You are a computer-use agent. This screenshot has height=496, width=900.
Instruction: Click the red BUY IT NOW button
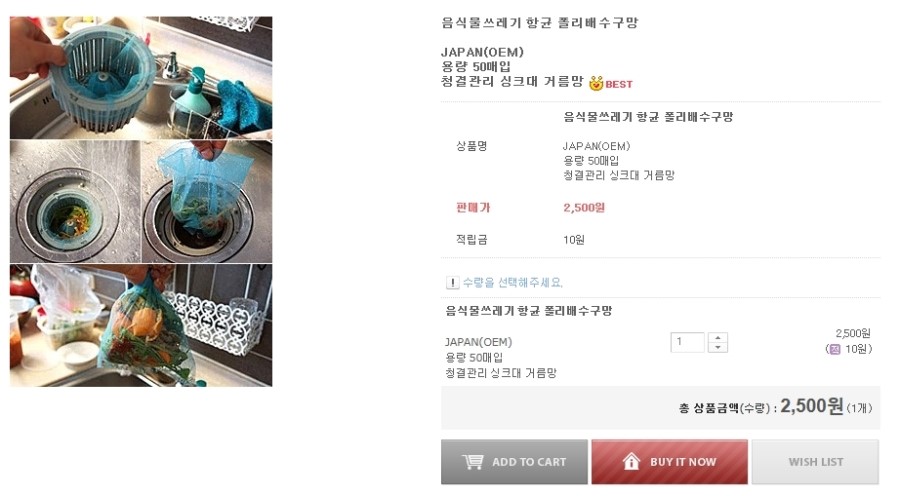[670, 462]
